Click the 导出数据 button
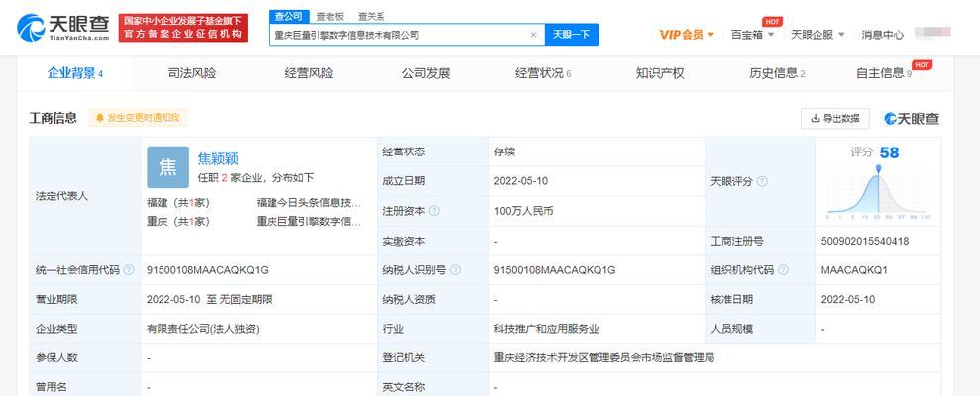Image resolution: width=980 pixels, height=396 pixels. click(835, 118)
